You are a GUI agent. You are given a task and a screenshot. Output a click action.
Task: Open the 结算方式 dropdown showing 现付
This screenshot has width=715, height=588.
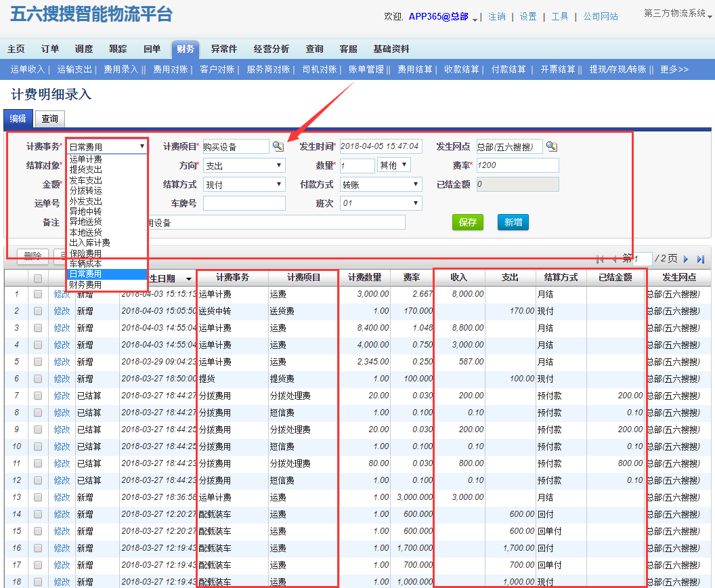(x=244, y=184)
